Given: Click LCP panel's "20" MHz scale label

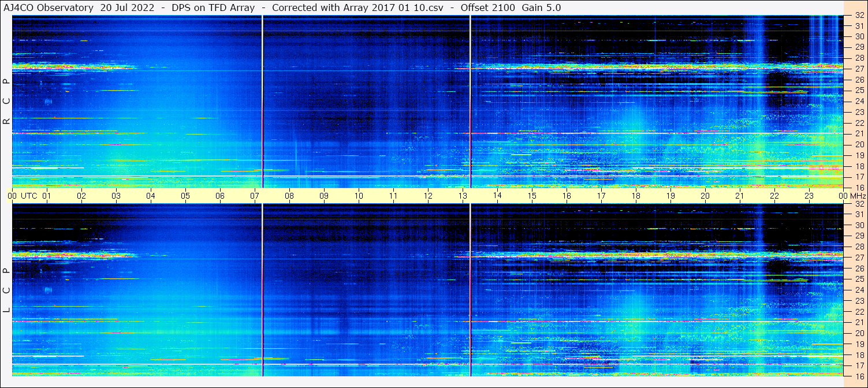Looking at the screenshot, I should click(x=859, y=333).
